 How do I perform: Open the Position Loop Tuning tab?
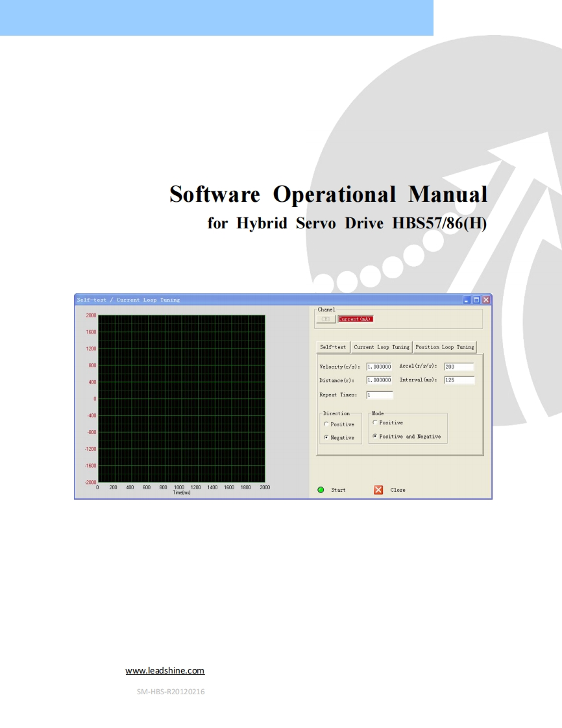445,347
